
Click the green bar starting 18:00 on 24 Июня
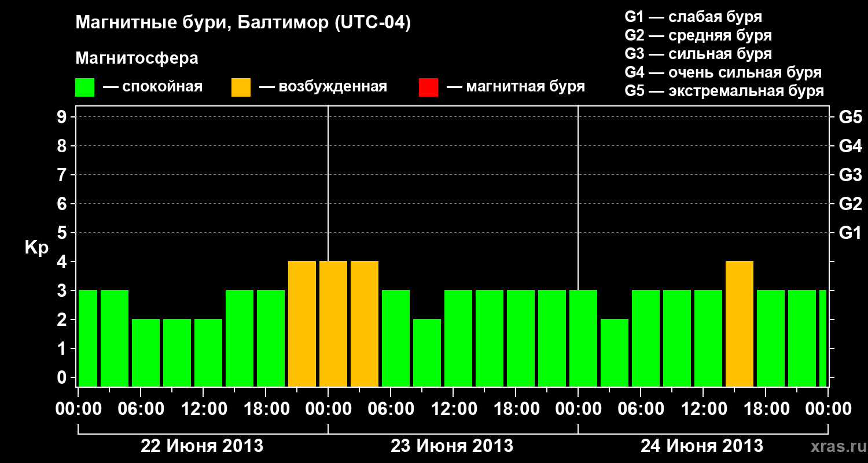771,339
